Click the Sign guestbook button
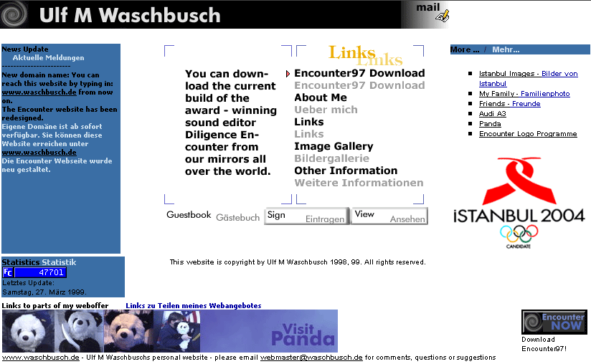 [x=306, y=216]
